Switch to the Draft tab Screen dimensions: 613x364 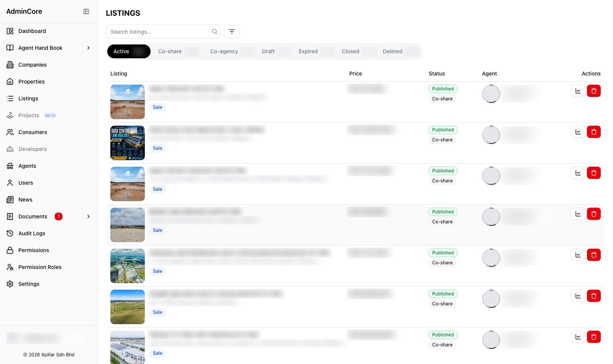pyautogui.click(x=277, y=51)
